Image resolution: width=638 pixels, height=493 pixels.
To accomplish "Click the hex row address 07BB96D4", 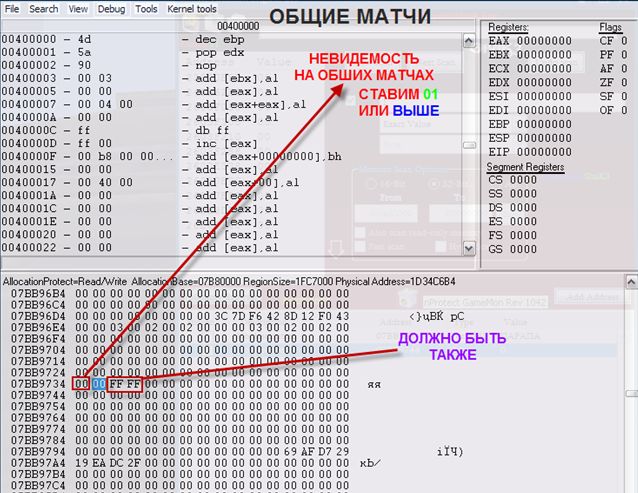I will (x=38, y=316).
